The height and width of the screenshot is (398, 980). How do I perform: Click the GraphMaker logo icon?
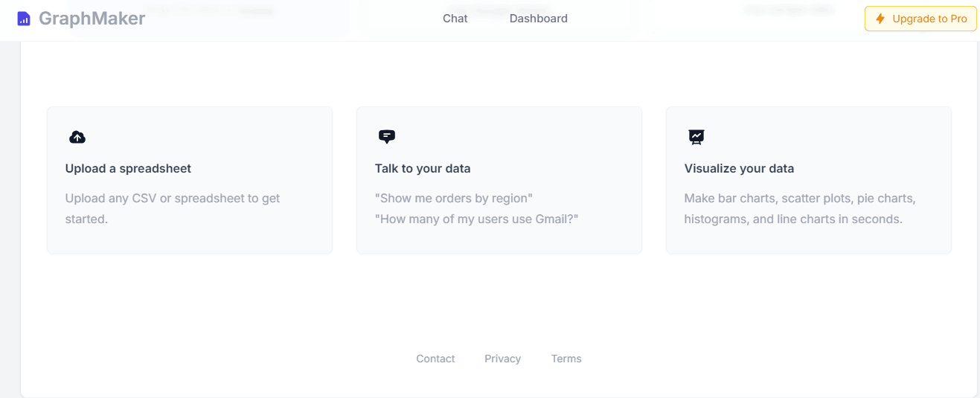click(24, 19)
